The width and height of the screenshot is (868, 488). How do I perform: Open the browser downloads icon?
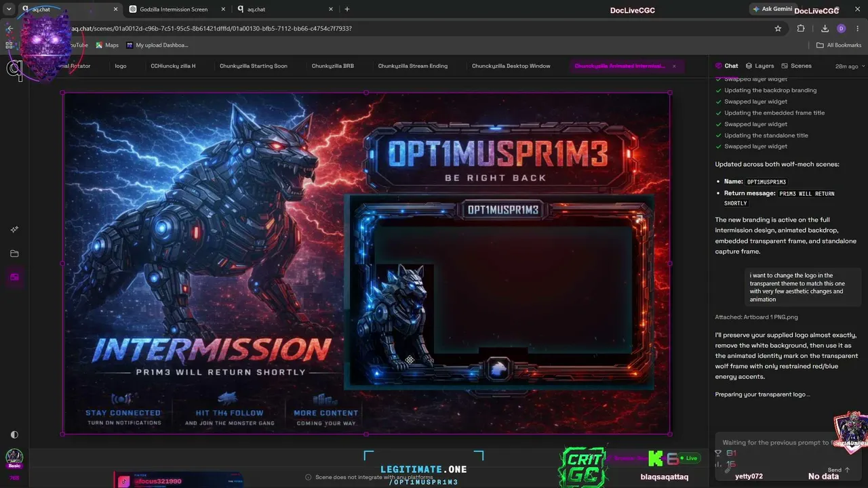coord(825,28)
